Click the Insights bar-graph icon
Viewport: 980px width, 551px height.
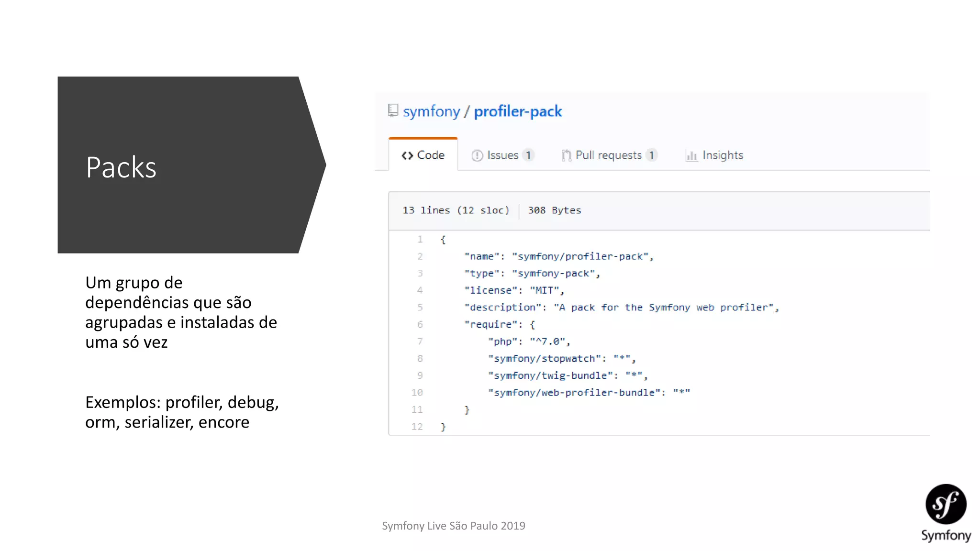click(x=691, y=155)
